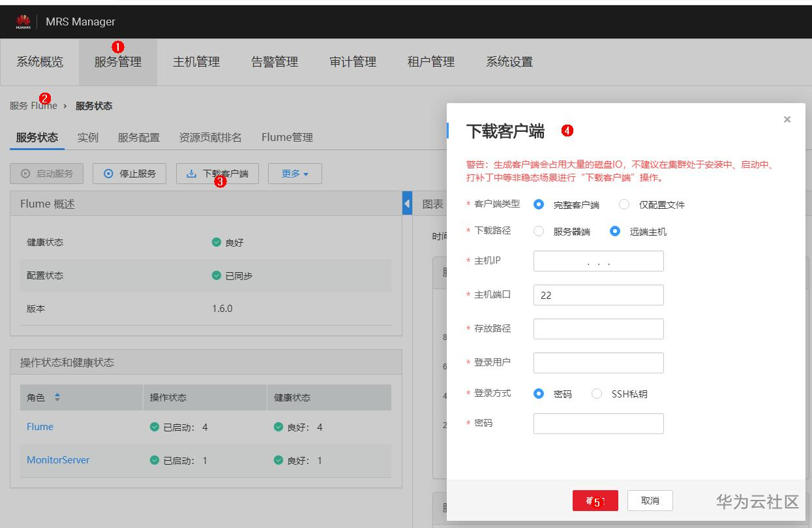Focus the 主机IP input field
The width and height of the screenshot is (812, 528).
coord(599,261)
